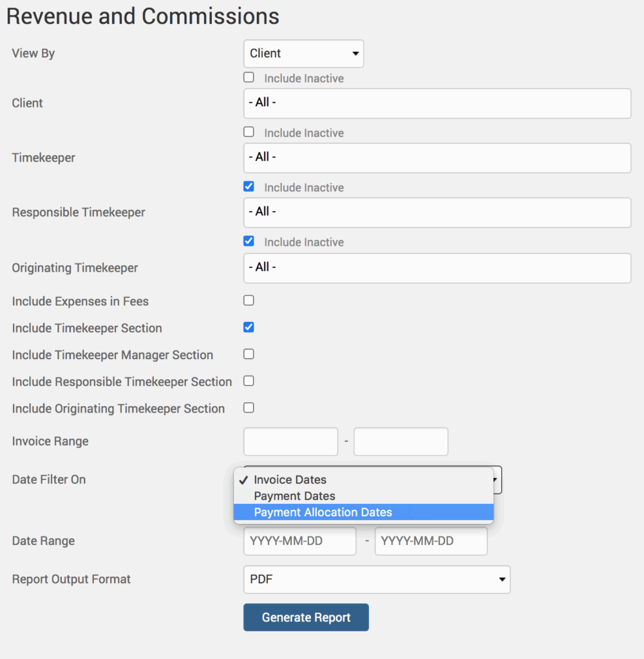644x659 pixels.
Task: Click the starting Invoice Range field
Action: (290, 441)
